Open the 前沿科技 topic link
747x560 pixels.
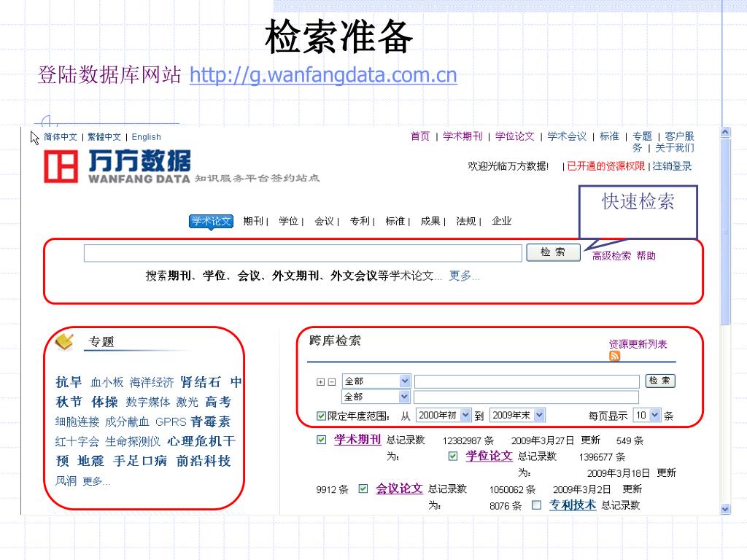click(x=204, y=461)
